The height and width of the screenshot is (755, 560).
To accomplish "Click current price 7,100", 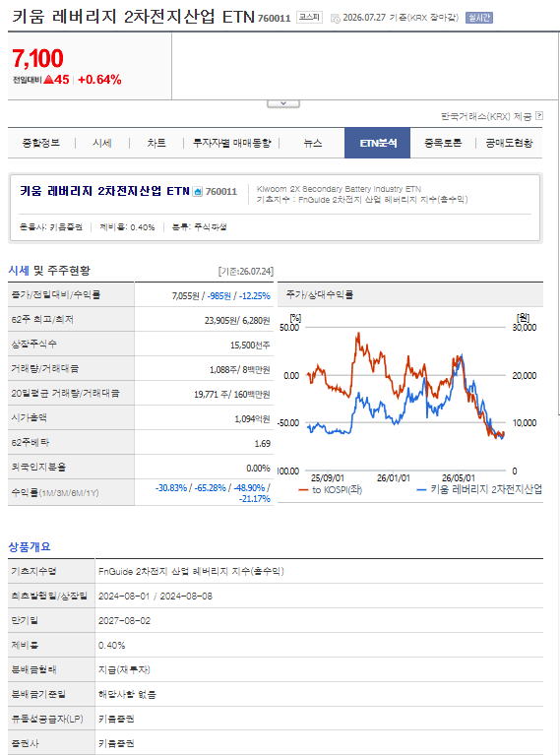I will [x=37, y=58].
